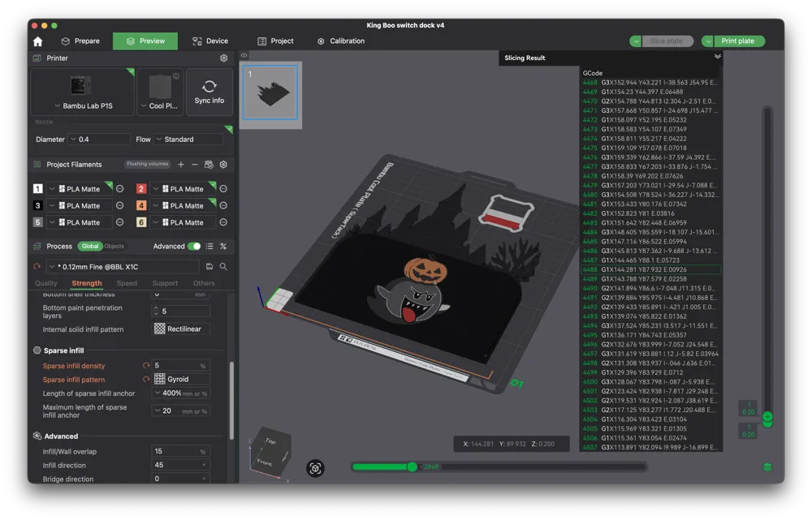Screen dimensions: 812x520
Task: Select GCode line 4488
Action: pyautogui.click(x=650, y=269)
